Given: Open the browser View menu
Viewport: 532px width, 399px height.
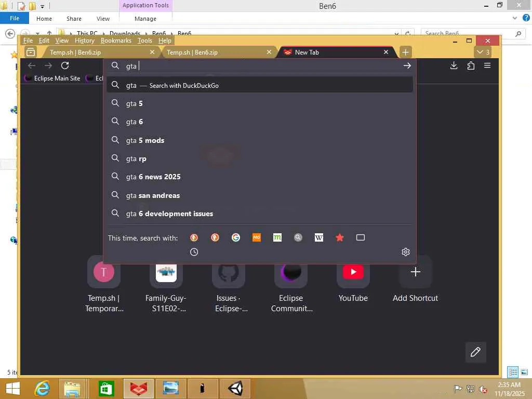Looking at the screenshot, I should (62, 41).
